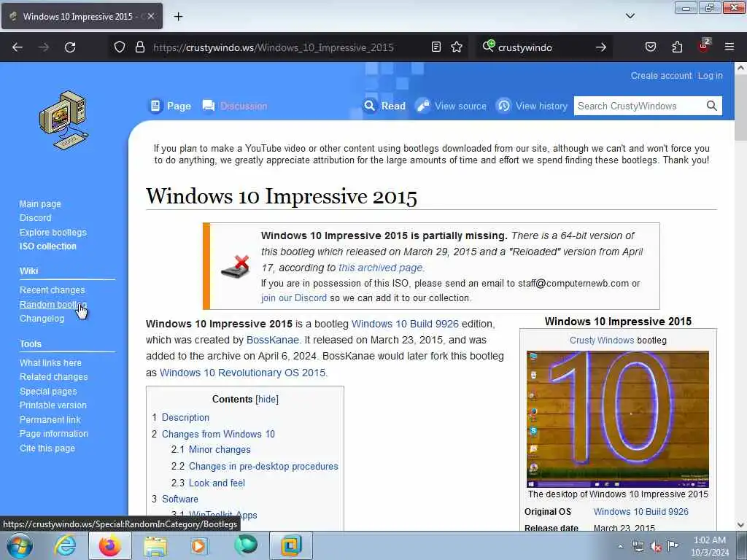747x560 pixels.
Task: Click the 'join our Discord' link
Action: [x=294, y=297]
